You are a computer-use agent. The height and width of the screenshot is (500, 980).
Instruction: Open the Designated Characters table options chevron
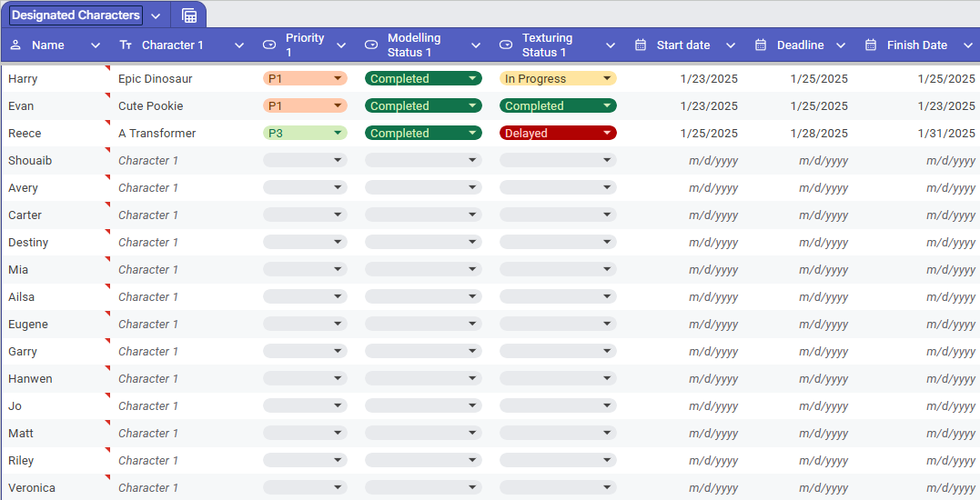pyautogui.click(x=157, y=15)
